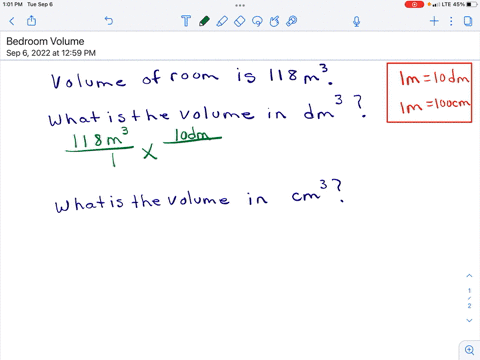The height and width of the screenshot is (360, 480).
Task: Select the Lasso selection tool
Action: [257, 21]
